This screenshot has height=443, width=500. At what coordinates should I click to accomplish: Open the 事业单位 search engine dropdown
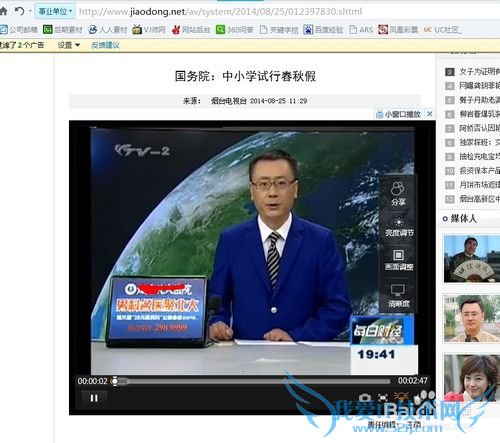(x=55, y=12)
